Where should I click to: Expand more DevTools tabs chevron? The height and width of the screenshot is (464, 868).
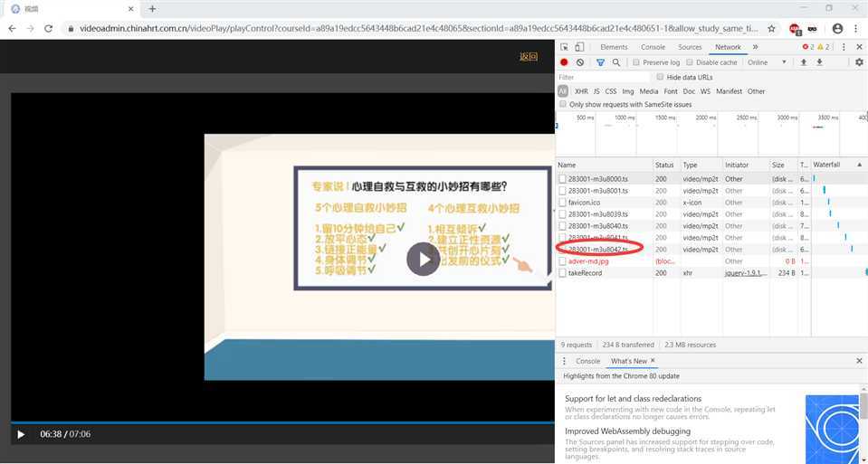coord(756,47)
